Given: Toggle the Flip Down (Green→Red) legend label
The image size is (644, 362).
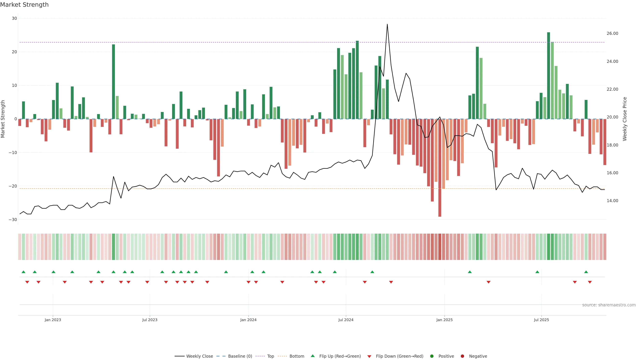Looking at the screenshot, I should tap(399, 356).
